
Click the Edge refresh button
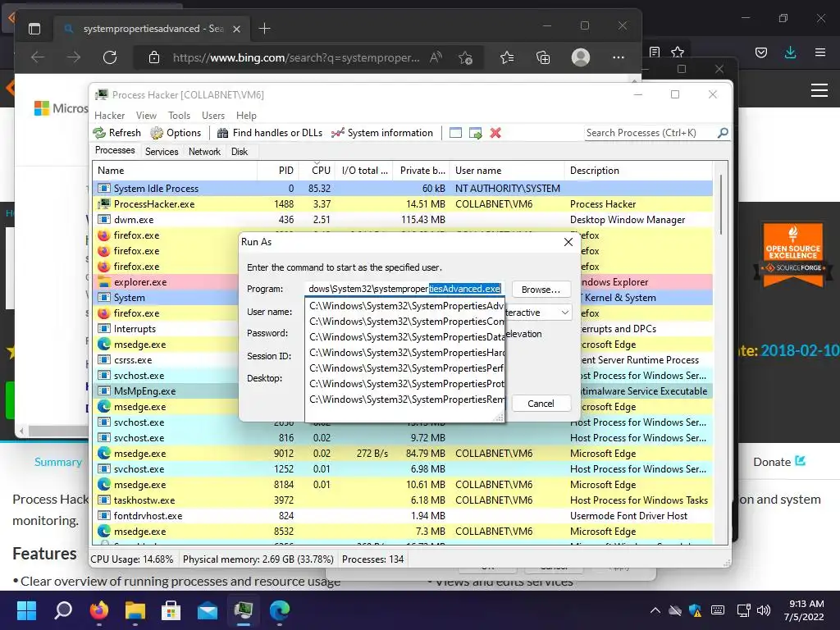(x=110, y=57)
